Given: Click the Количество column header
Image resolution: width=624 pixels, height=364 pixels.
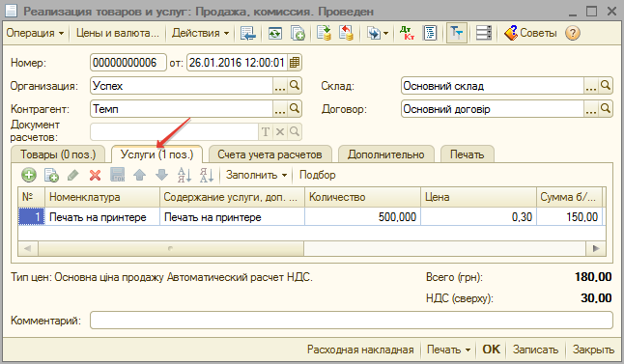Looking at the screenshot, I should 362,197.
